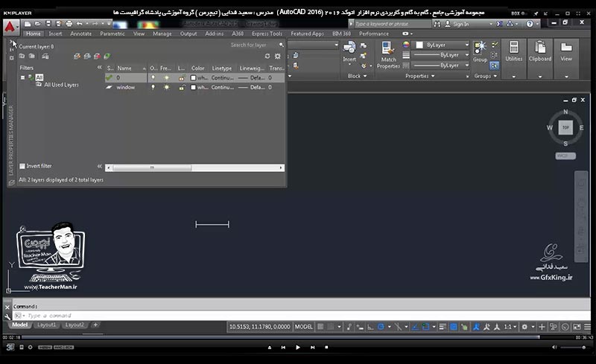Click the Save icon in Quick Access toolbar
Screen dimensions: 596x364
click(x=48, y=24)
